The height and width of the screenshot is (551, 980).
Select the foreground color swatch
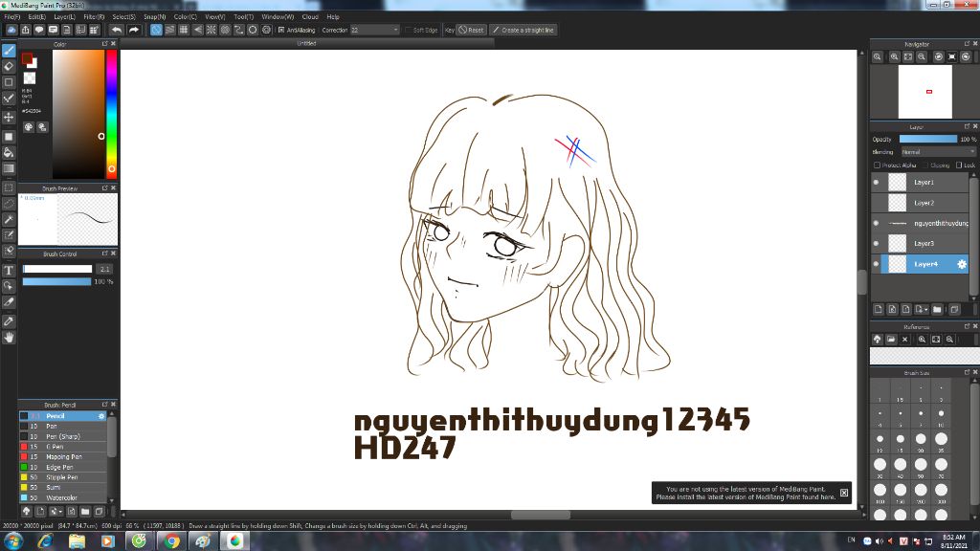(x=27, y=58)
